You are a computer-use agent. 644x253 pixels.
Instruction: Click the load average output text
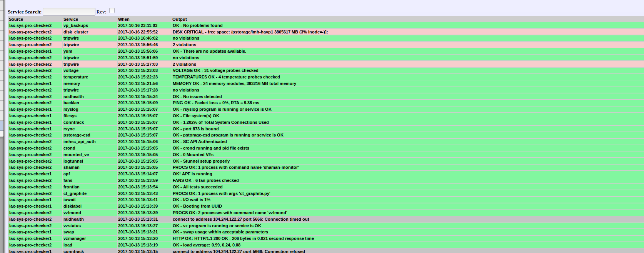click(x=207, y=245)
